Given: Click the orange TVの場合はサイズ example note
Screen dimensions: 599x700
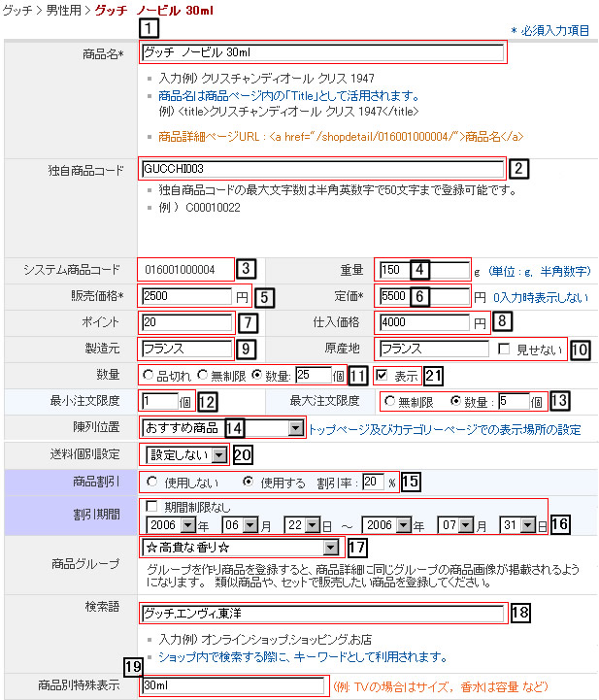Looking at the screenshot, I should [x=441, y=686].
